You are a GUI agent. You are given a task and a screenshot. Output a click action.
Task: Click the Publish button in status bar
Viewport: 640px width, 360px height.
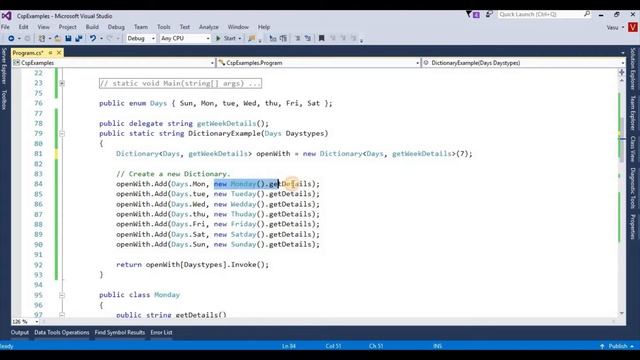[617, 346]
